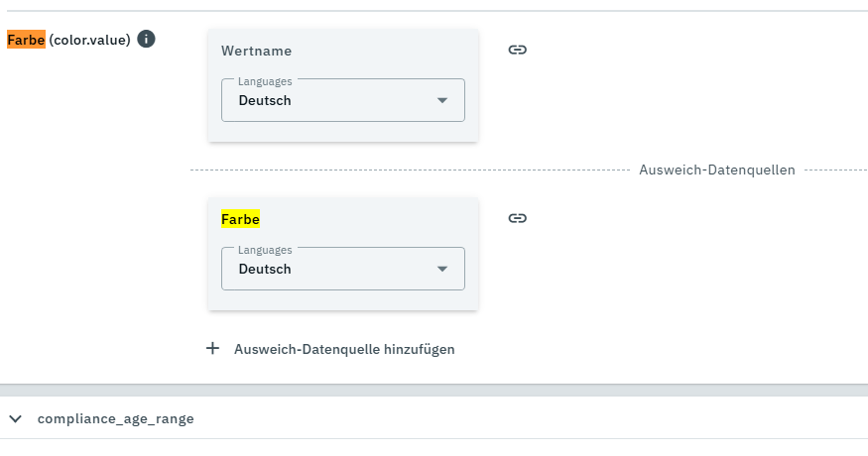Click the Languages label in the fallback Farbe card
Viewport: 868px width, 456px height.
click(265, 250)
